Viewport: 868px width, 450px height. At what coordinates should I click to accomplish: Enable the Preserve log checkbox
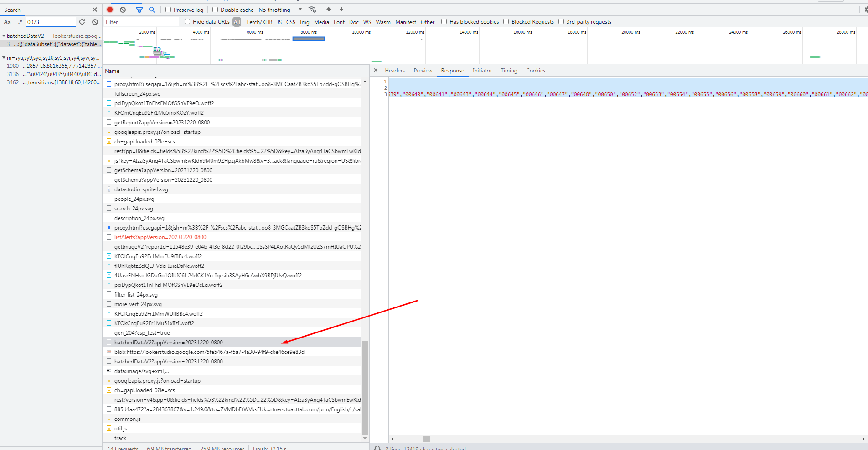tap(168, 10)
